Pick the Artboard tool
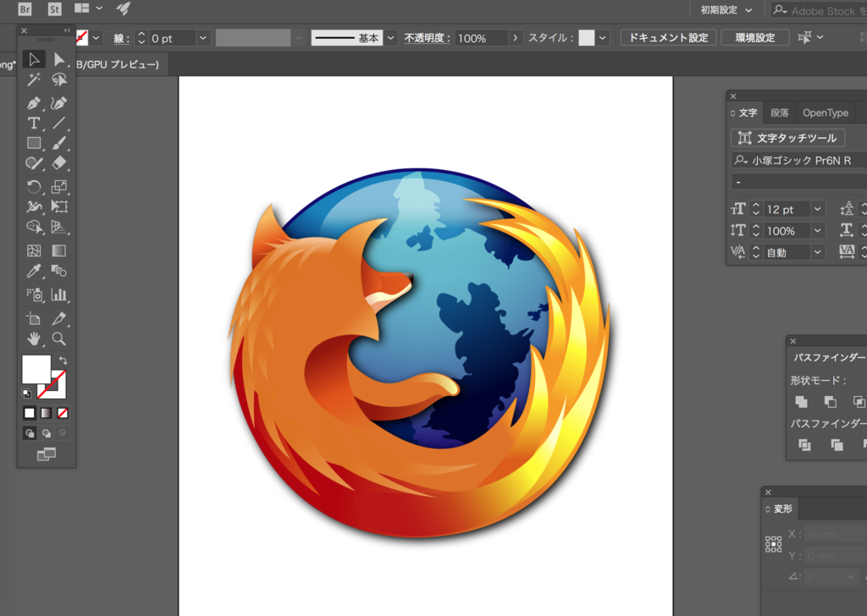Image resolution: width=867 pixels, height=616 pixels. [x=34, y=318]
